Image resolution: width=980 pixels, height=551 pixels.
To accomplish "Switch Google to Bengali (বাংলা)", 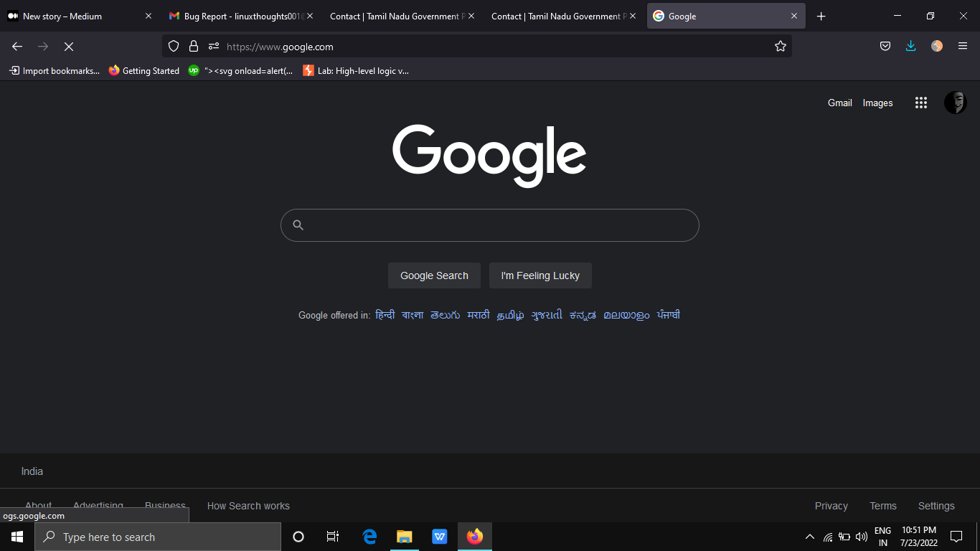I will (413, 315).
